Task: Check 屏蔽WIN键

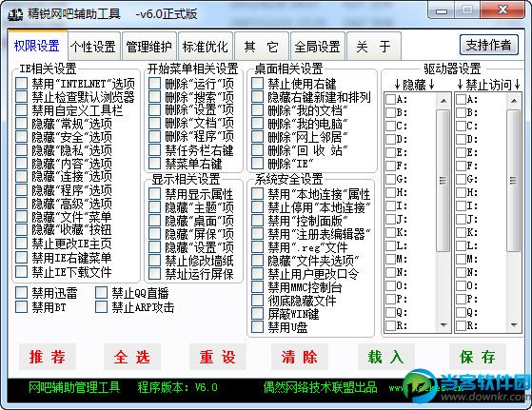Action: [258, 313]
